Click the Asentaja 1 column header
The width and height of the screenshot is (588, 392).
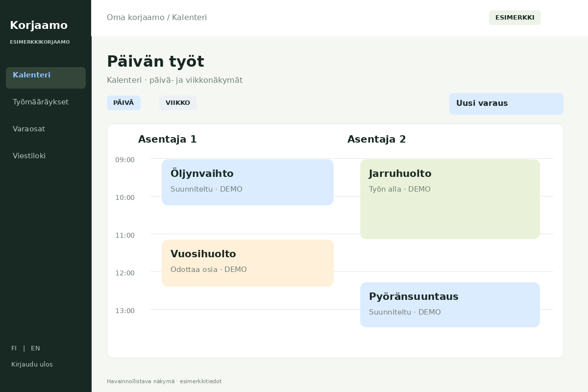point(168,139)
